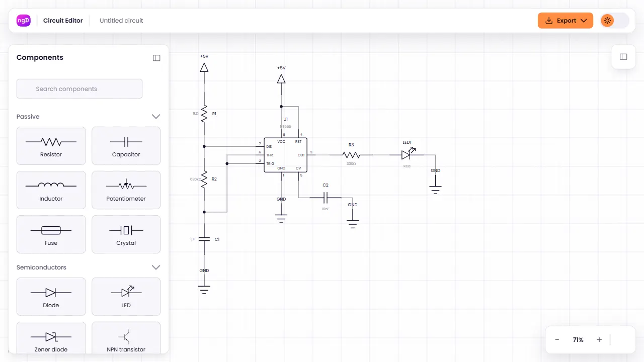
Task: Click the Components panel heading
Action: pyautogui.click(x=40, y=57)
